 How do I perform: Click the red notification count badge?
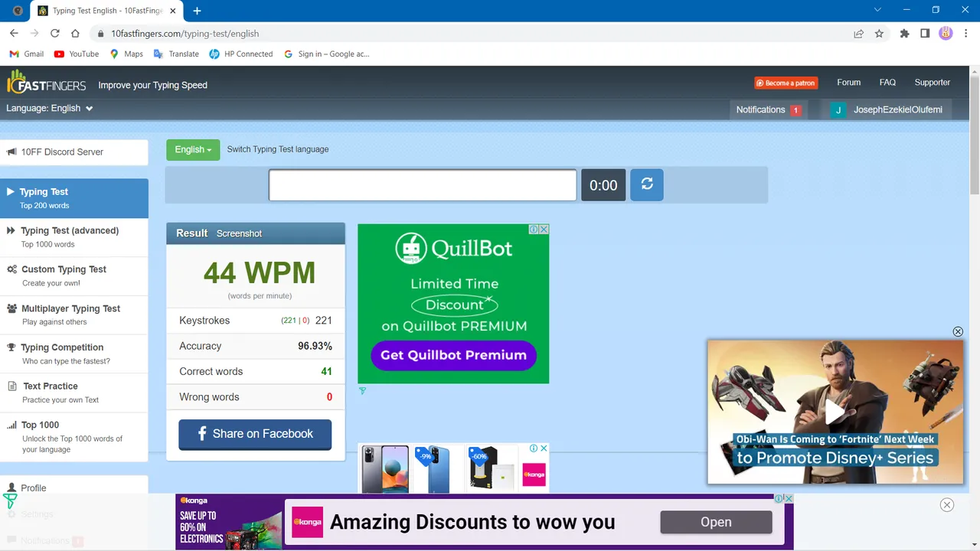click(795, 110)
